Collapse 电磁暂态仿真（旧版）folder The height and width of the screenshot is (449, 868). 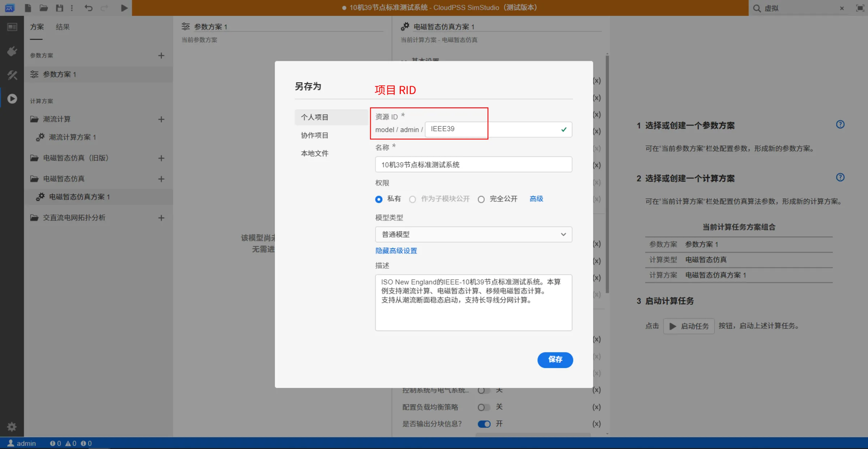[34, 158]
